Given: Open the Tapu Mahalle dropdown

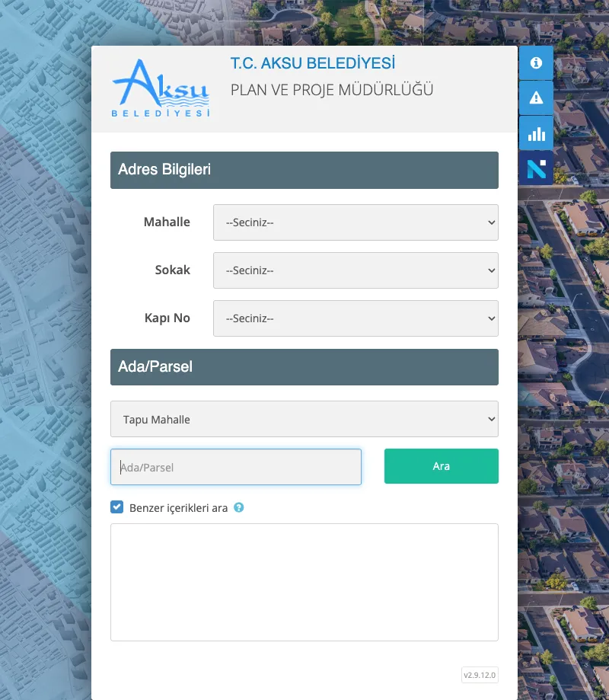Looking at the screenshot, I should click(304, 419).
